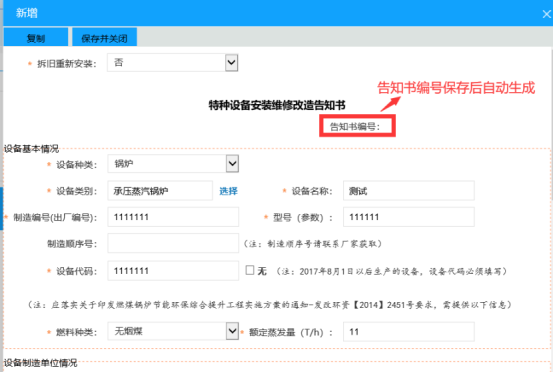Click the 告知书编号 label

pos(355,126)
